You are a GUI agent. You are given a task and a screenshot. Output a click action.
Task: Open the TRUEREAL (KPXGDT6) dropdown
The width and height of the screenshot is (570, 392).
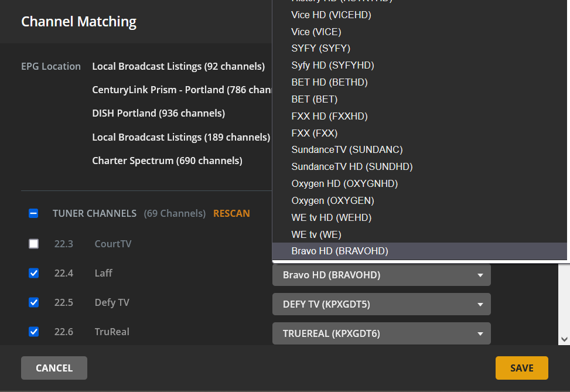381,333
